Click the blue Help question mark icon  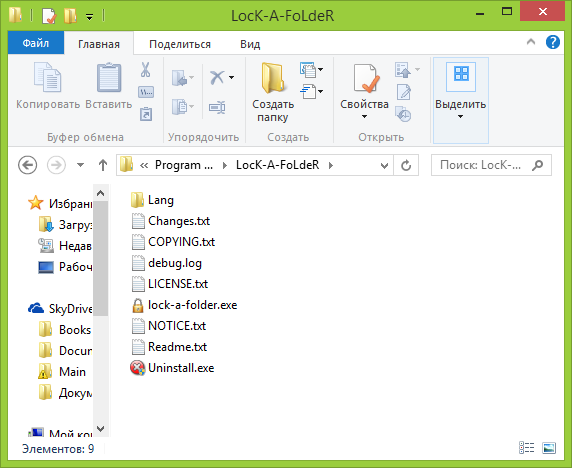click(x=553, y=42)
